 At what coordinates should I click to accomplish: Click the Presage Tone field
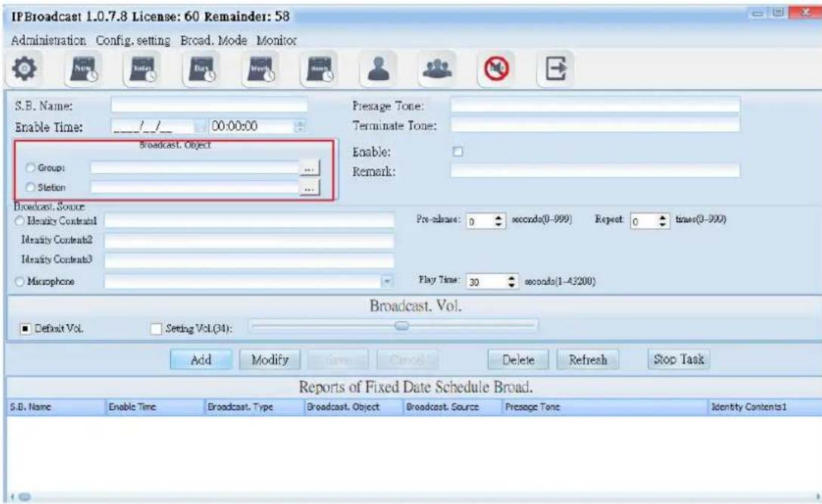pyautogui.click(x=595, y=105)
